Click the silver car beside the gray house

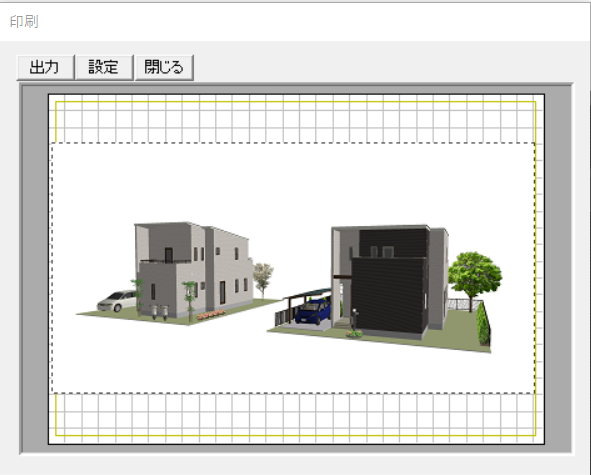[x=116, y=300]
